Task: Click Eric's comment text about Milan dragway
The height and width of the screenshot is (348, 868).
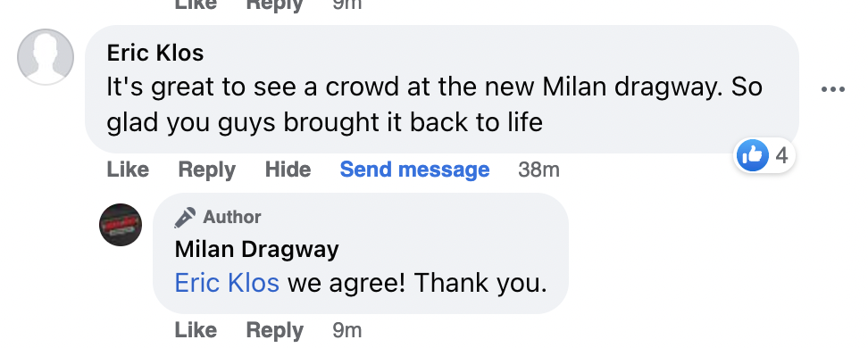Action: click(435, 104)
